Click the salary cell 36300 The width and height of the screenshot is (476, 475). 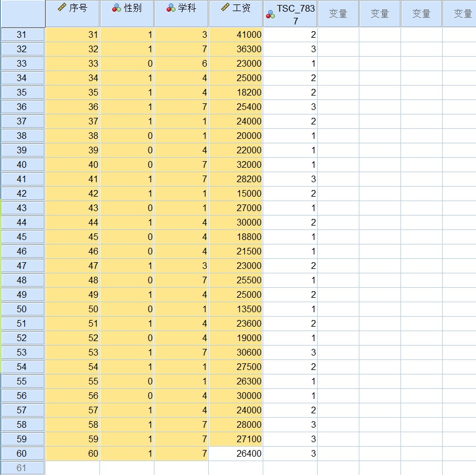point(236,49)
